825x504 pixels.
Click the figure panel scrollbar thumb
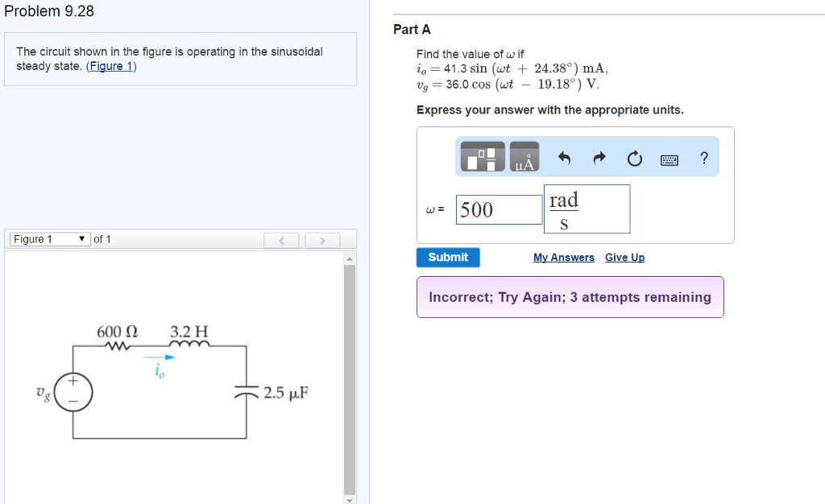tap(350, 379)
